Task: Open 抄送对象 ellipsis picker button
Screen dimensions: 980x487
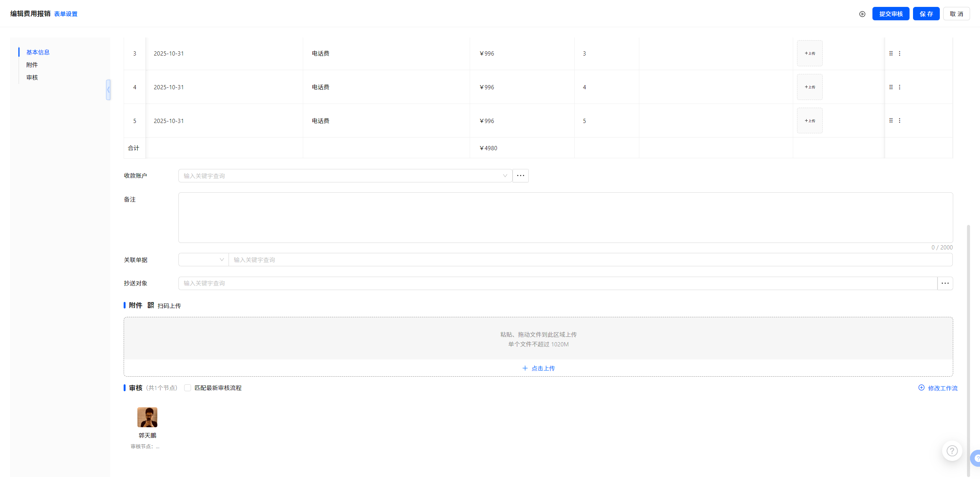Action: click(x=945, y=284)
